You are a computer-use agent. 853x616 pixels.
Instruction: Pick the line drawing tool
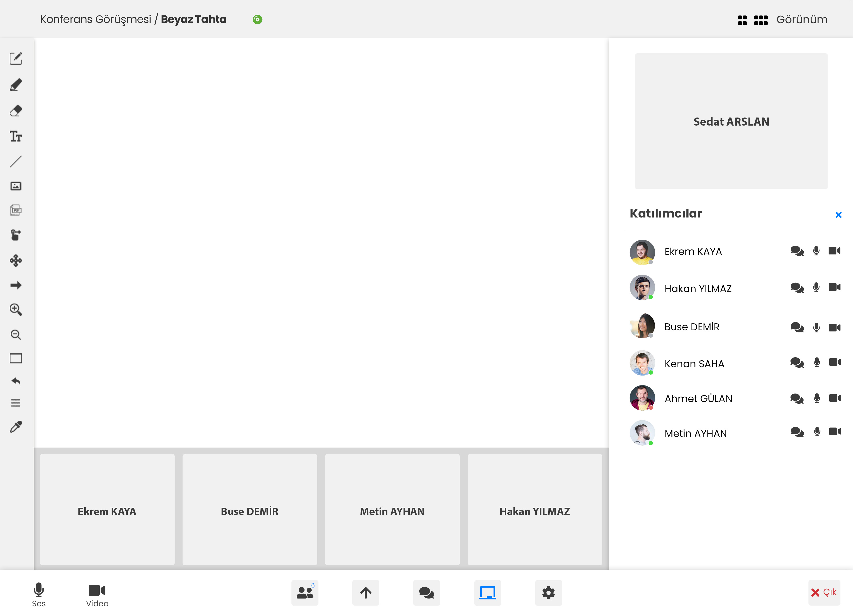click(16, 161)
